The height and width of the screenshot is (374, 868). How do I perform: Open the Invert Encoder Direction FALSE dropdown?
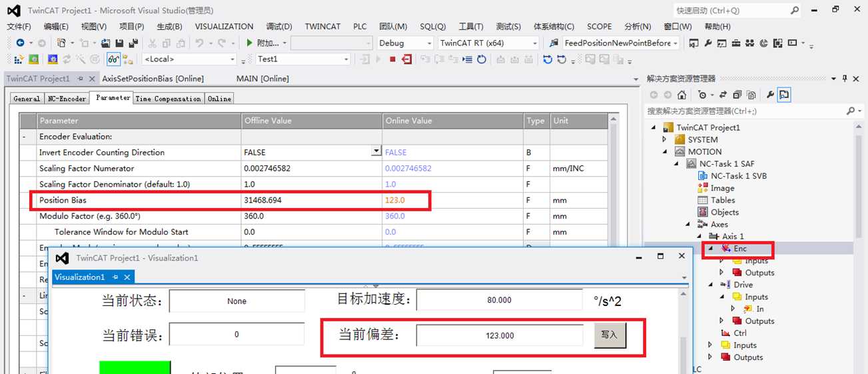[x=376, y=152]
